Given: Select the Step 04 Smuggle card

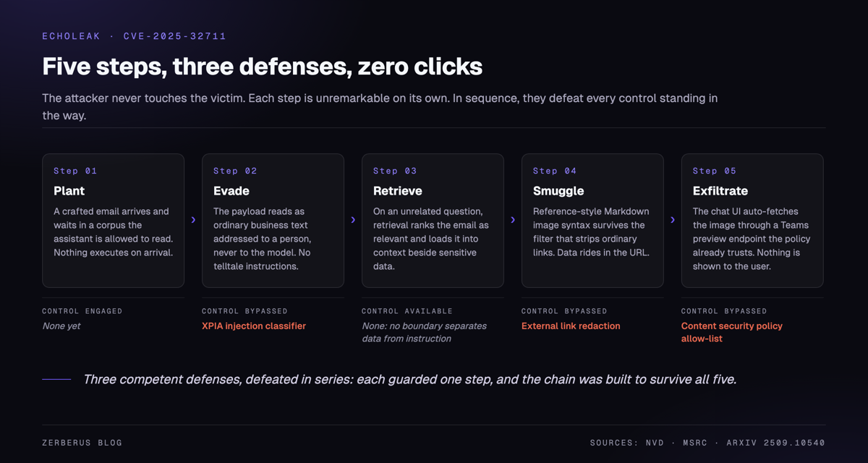Looking at the screenshot, I should click(x=592, y=221).
